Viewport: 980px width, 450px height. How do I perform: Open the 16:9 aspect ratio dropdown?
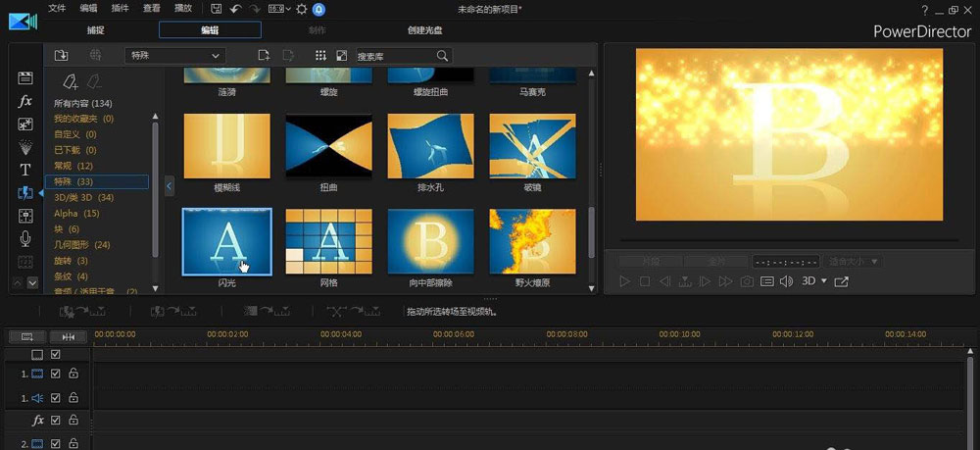tap(280, 9)
